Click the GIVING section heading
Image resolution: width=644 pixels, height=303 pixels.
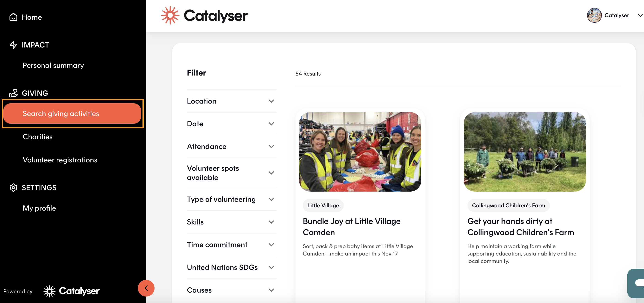(x=35, y=93)
